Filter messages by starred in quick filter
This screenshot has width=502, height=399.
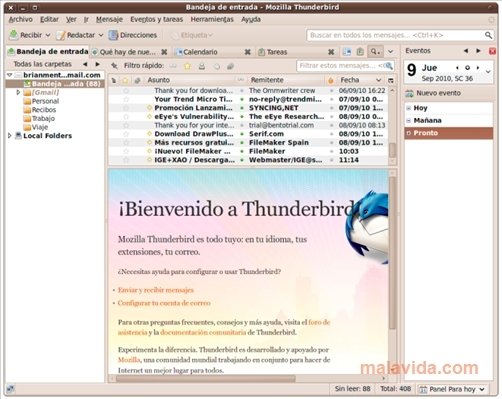[187, 66]
